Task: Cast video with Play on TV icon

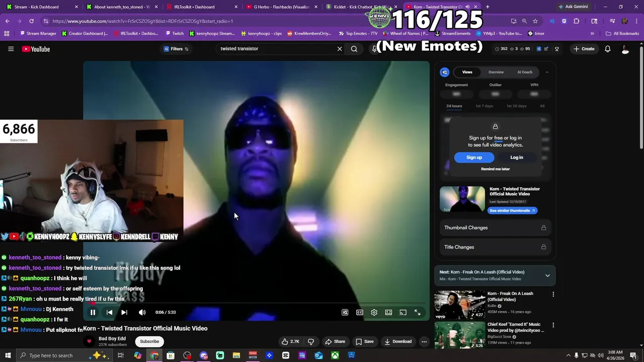Action: [x=403, y=312]
